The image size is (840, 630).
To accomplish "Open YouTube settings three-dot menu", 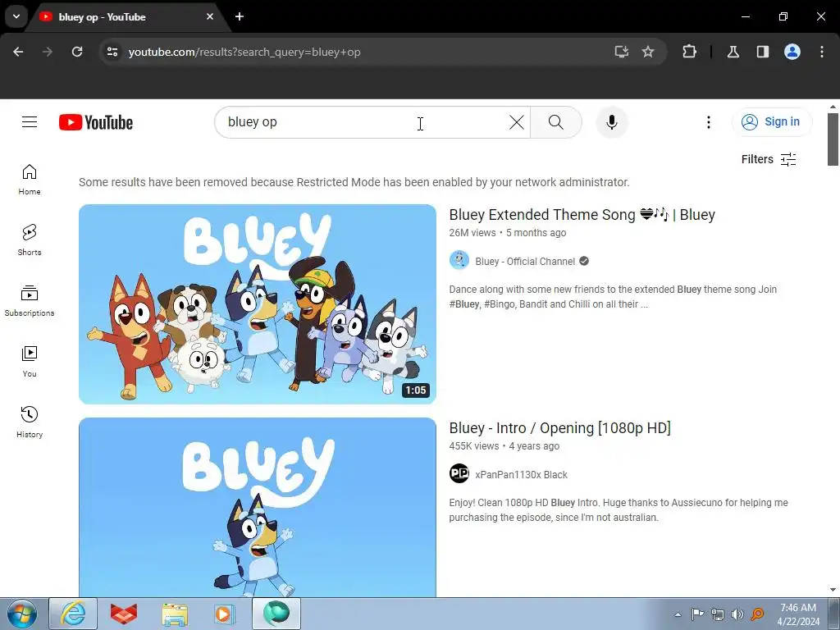I will [x=708, y=122].
